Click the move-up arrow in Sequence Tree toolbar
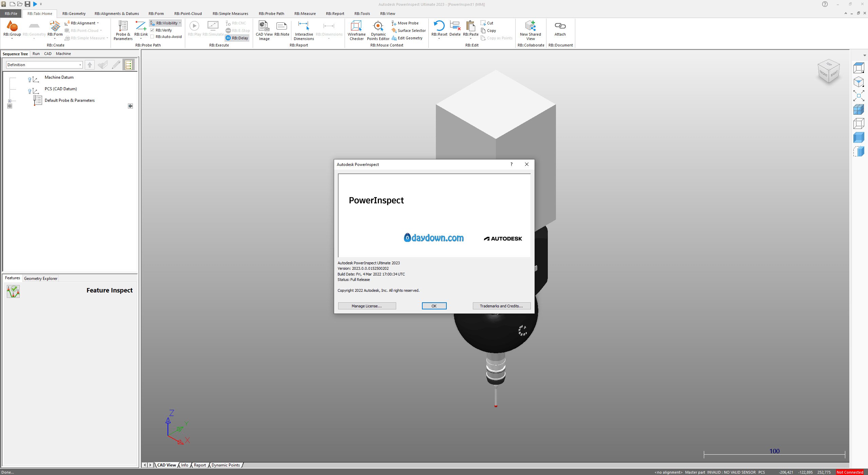 tap(90, 64)
